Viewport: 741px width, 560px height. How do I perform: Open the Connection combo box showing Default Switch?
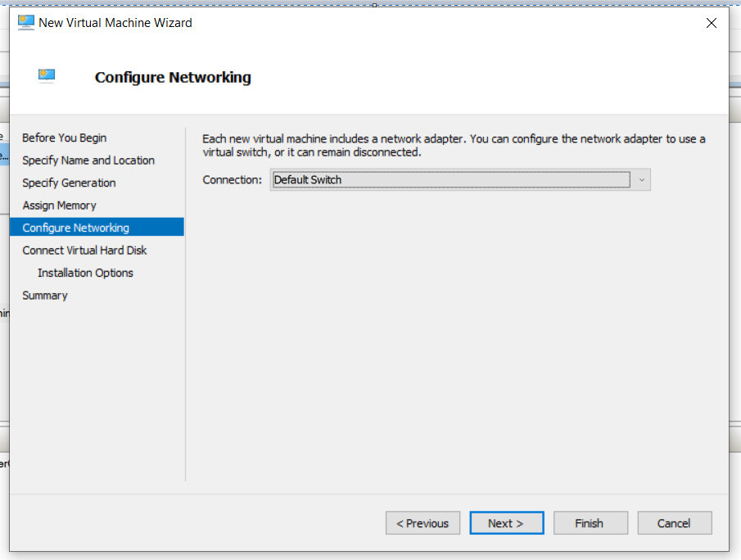coord(450,180)
